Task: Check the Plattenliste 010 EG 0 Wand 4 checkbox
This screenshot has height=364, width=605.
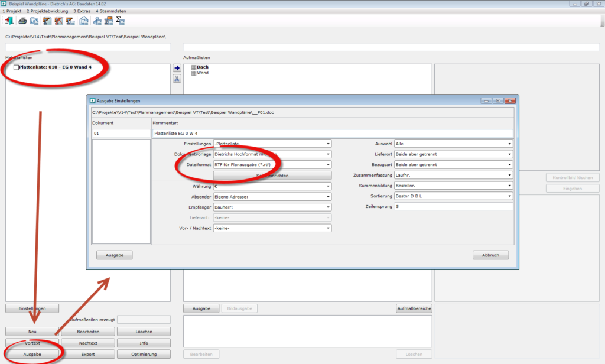Action: pos(17,67)
